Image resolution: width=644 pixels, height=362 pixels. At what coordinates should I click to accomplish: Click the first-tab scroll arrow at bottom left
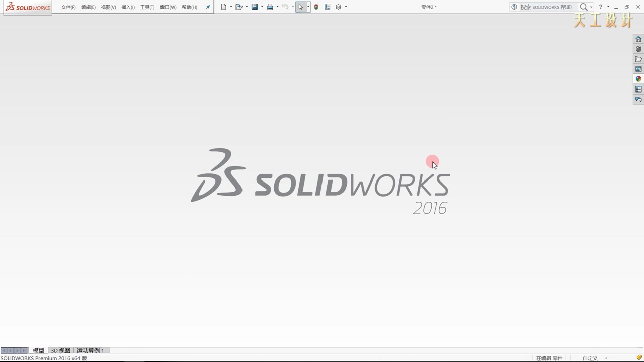4,350
